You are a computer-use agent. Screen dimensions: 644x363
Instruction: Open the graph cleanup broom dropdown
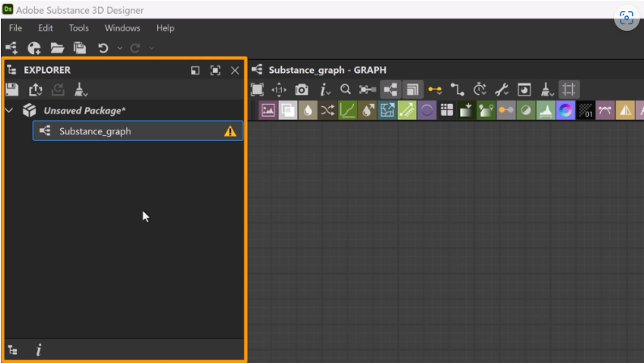547,89
